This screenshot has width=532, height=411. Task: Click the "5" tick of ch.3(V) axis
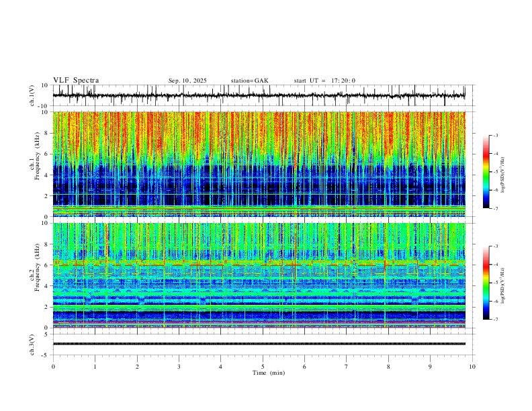(47, 334)
